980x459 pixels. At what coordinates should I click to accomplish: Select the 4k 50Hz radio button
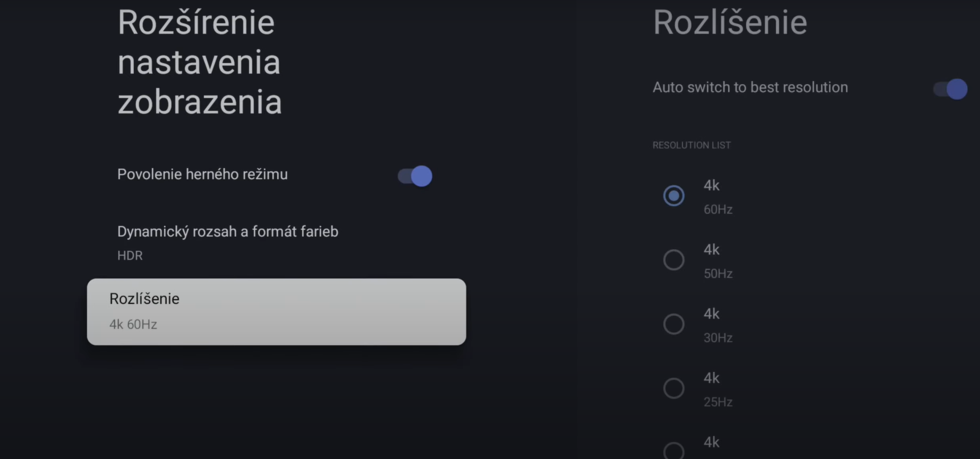674,260
